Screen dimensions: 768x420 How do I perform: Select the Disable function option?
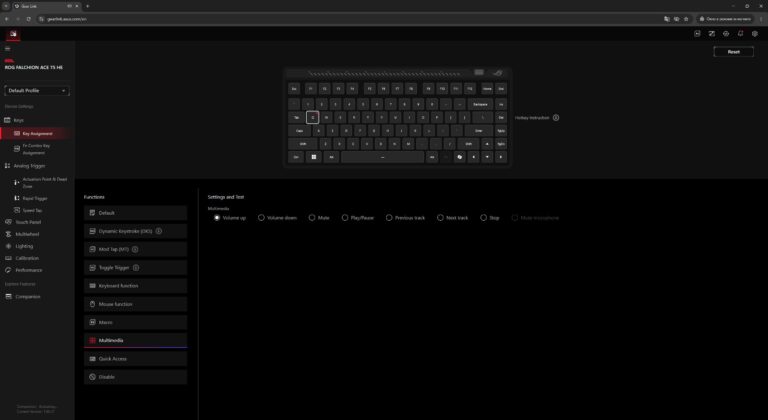click(x=135, y=377)
